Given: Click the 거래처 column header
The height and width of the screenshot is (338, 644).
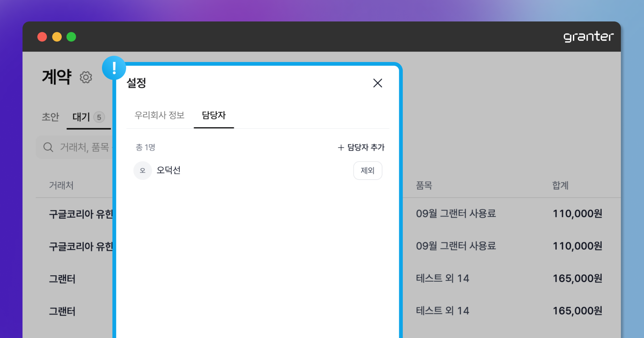Looking at the screenshot, I should click(x=61, y=185).
